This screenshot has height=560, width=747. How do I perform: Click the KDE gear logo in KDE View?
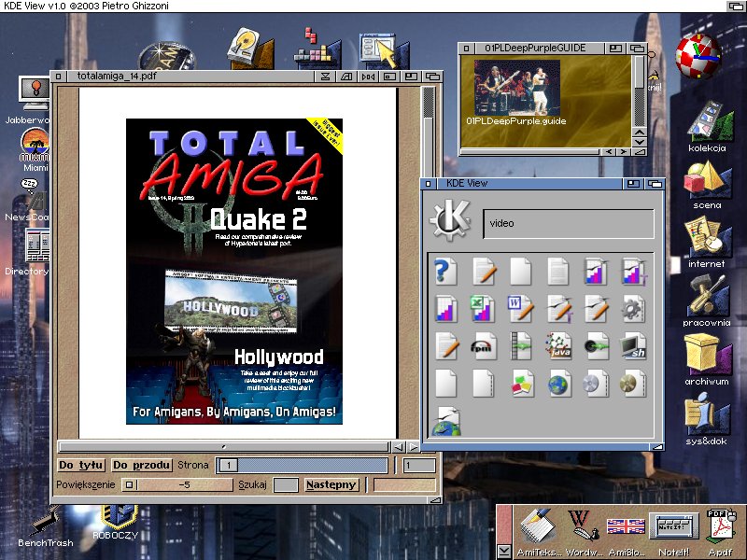coord(450,220)
